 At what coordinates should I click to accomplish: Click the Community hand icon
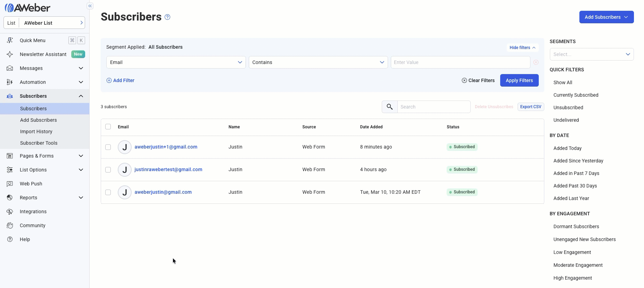click(10, 225)
